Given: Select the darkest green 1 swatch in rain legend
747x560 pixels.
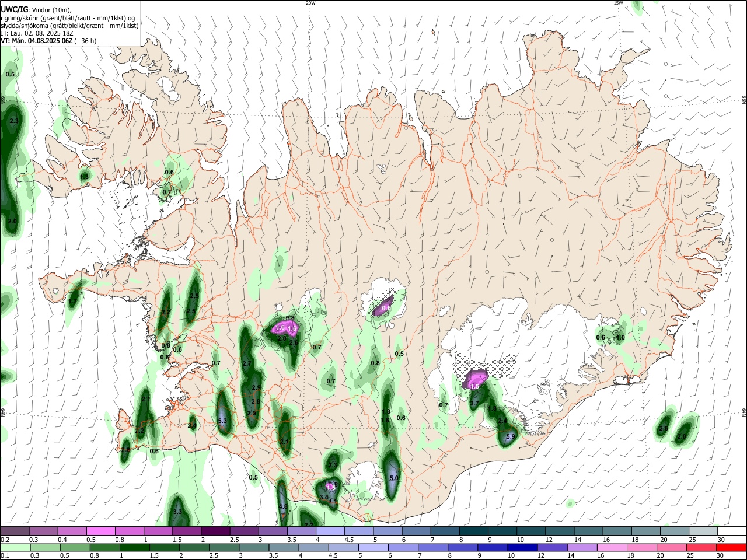Looking at the screenshot, I should point(135,547).
